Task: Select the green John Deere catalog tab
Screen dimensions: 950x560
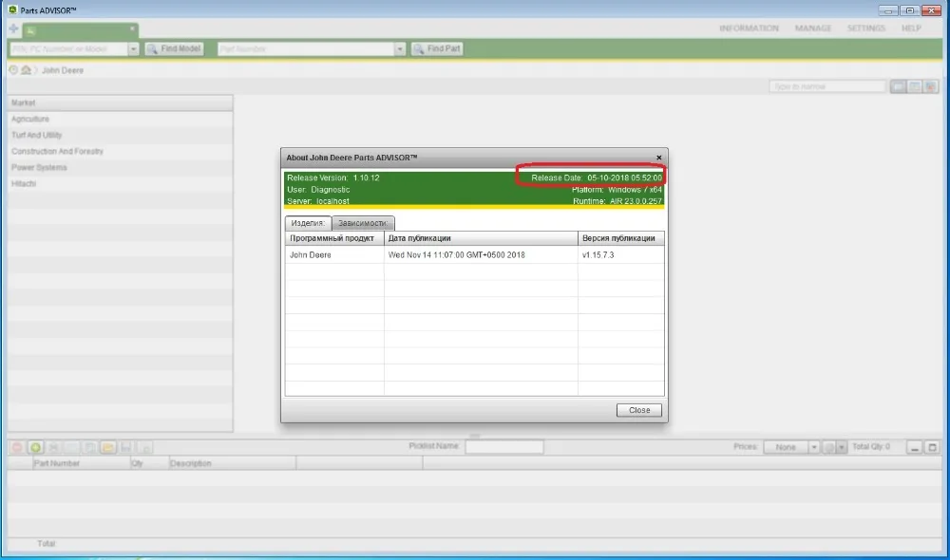Action: [80, 29]
